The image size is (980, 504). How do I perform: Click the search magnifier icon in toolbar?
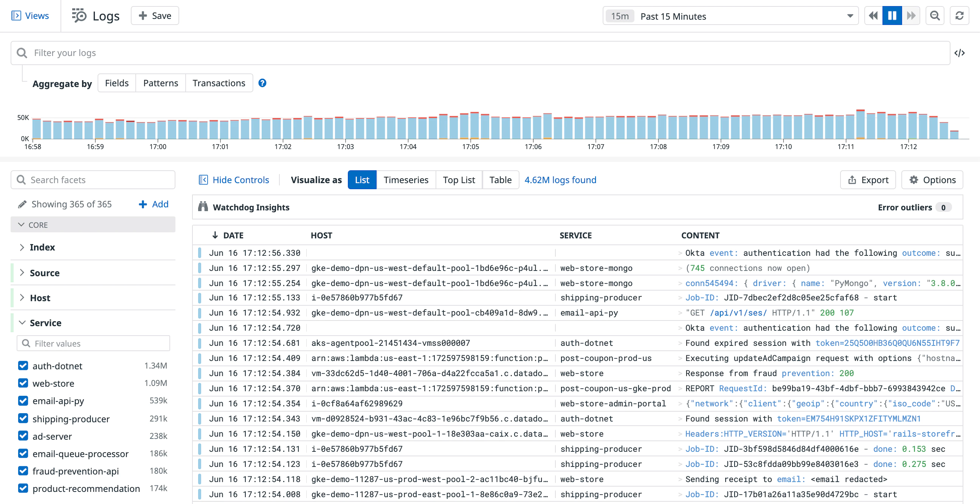coord(934,16)
